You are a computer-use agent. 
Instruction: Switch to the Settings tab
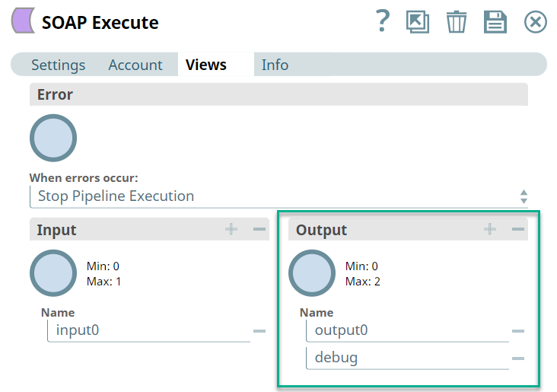[58, 65]
